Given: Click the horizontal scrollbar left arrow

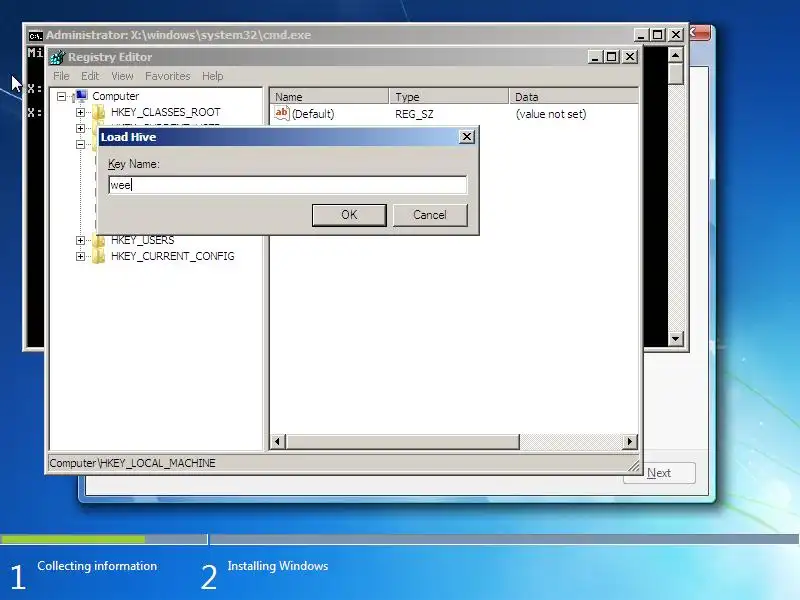Looking at the screenshot, I should [x=278, y=441].
